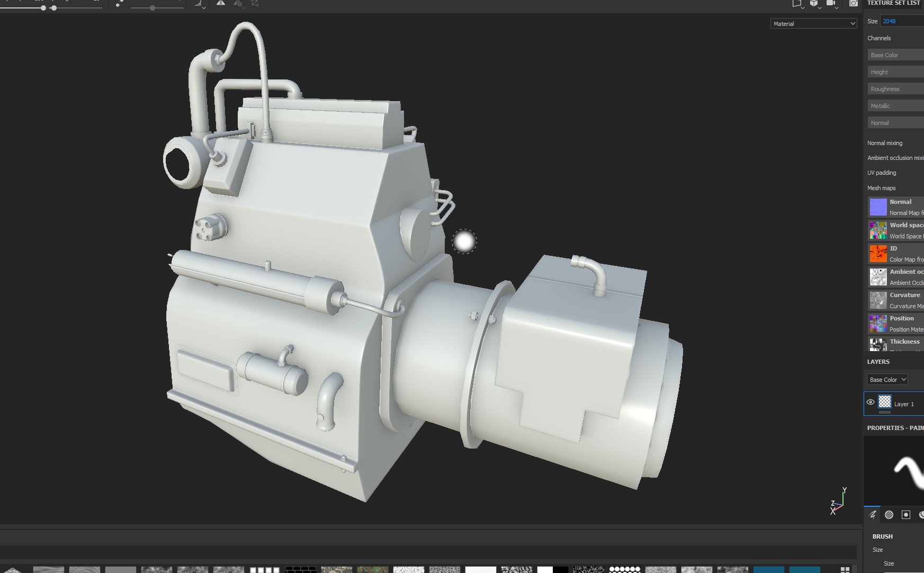Click the texture Size 2048 field
This screenshot has width=924, height=573.
click(x=902, y=21)
